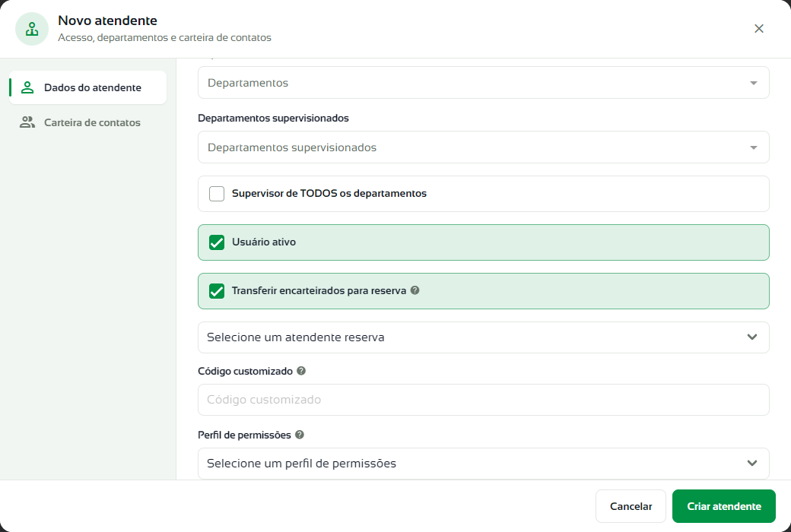Show help for Código customizado
This screenshot has height=532, width=791.
point(301,371)
